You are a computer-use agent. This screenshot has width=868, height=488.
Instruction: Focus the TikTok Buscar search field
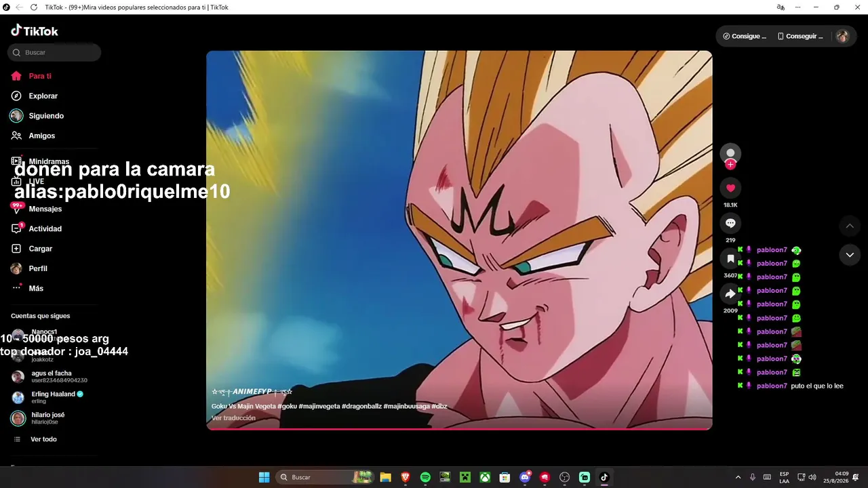point(54,52)
